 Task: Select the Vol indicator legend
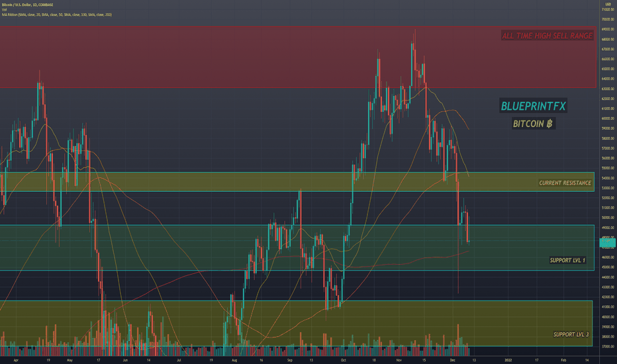coord(5,9)
